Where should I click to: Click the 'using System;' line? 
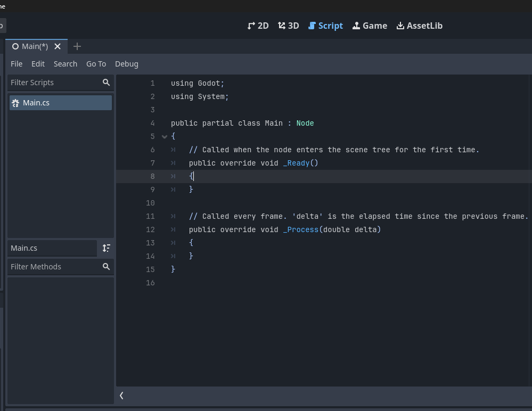click(x=200, y=97)
